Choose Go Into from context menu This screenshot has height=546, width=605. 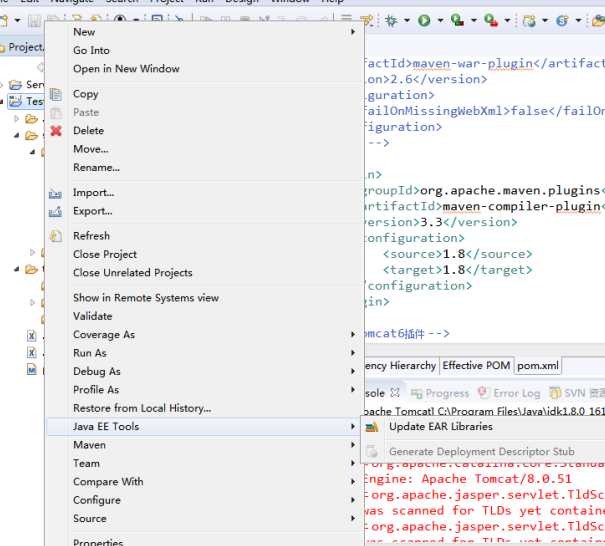[91, 50]
